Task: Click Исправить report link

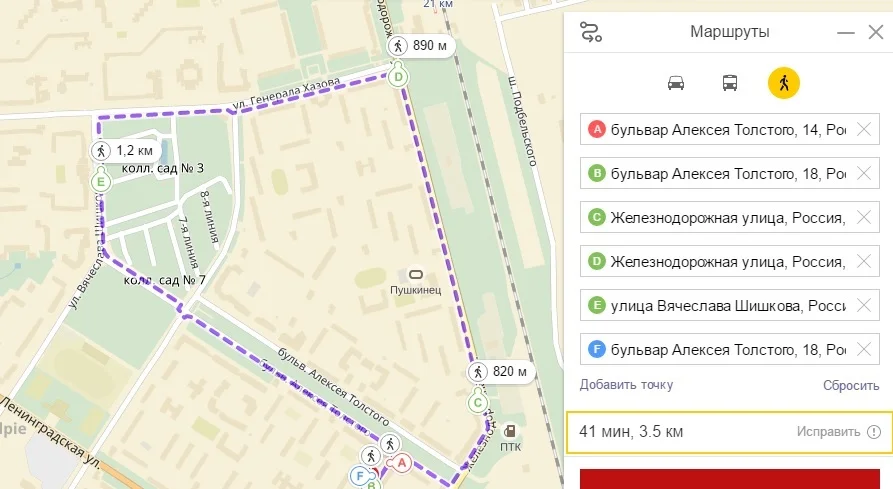Action: pos(828,432)
